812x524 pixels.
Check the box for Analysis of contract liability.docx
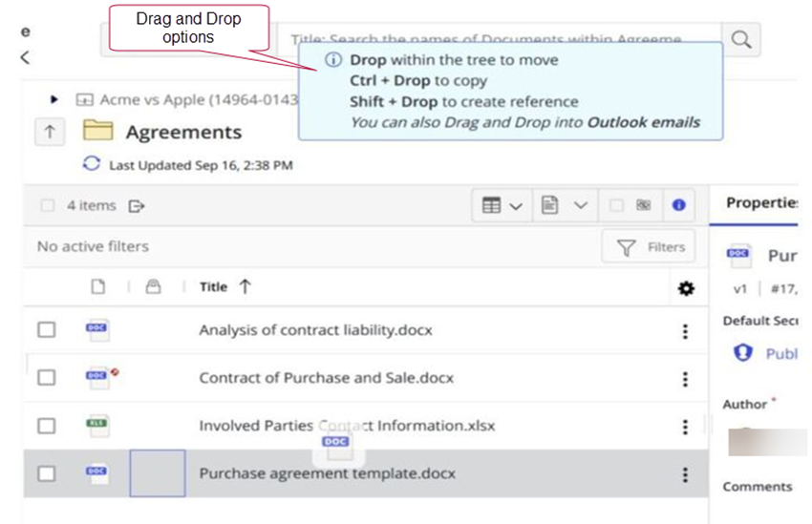click(x=47, y=330)
